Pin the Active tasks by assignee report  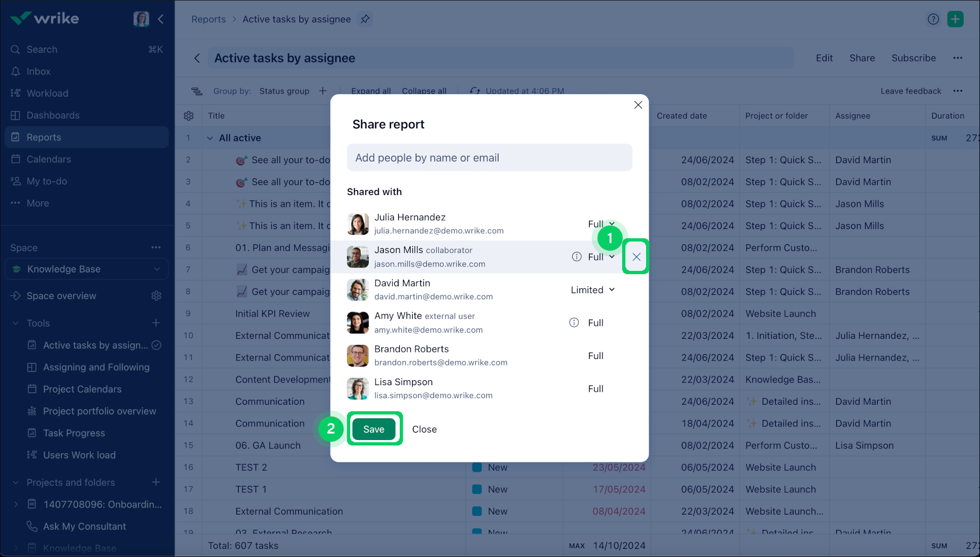365,19
